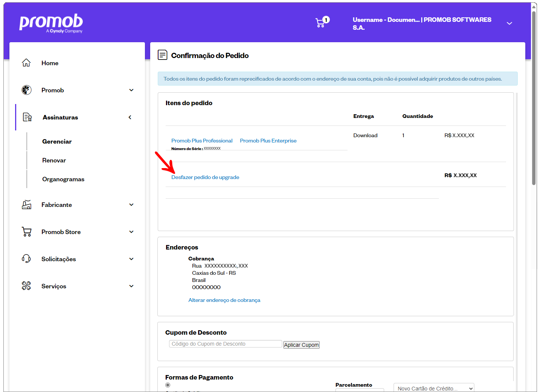Click the Promob Store cart icon
This screenshot has height=392, width=540.
pyautogui.click(x=26, y=231)
